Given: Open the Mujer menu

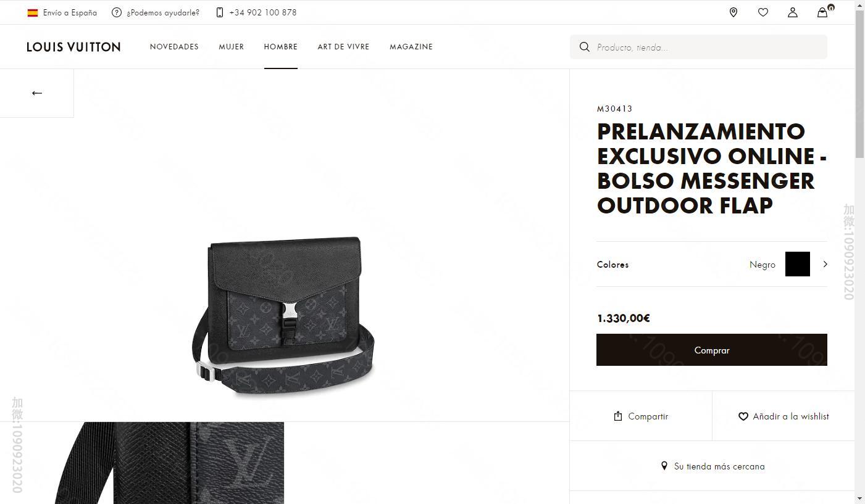Looking at the screenshot, I should click(231, 47).
